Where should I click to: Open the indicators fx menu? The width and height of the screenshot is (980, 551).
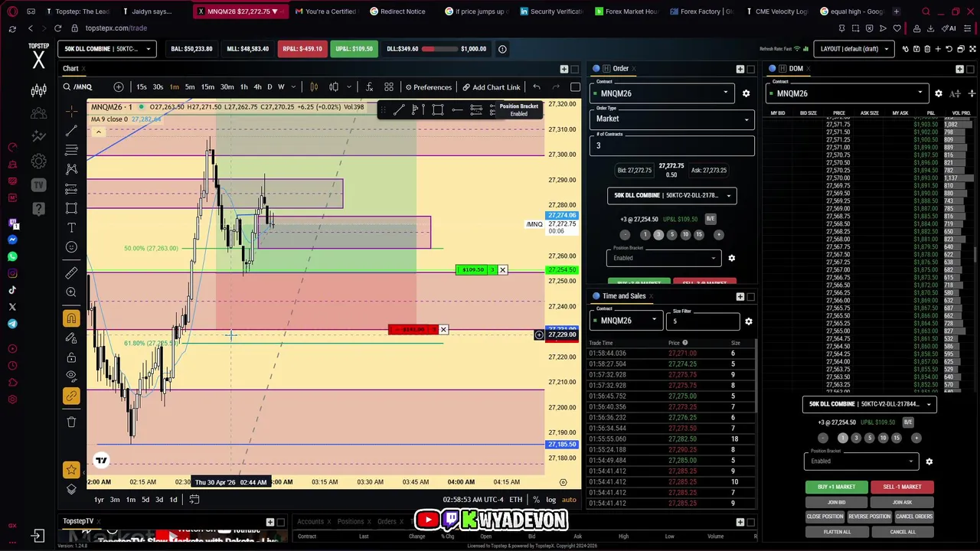pos(368,87)
